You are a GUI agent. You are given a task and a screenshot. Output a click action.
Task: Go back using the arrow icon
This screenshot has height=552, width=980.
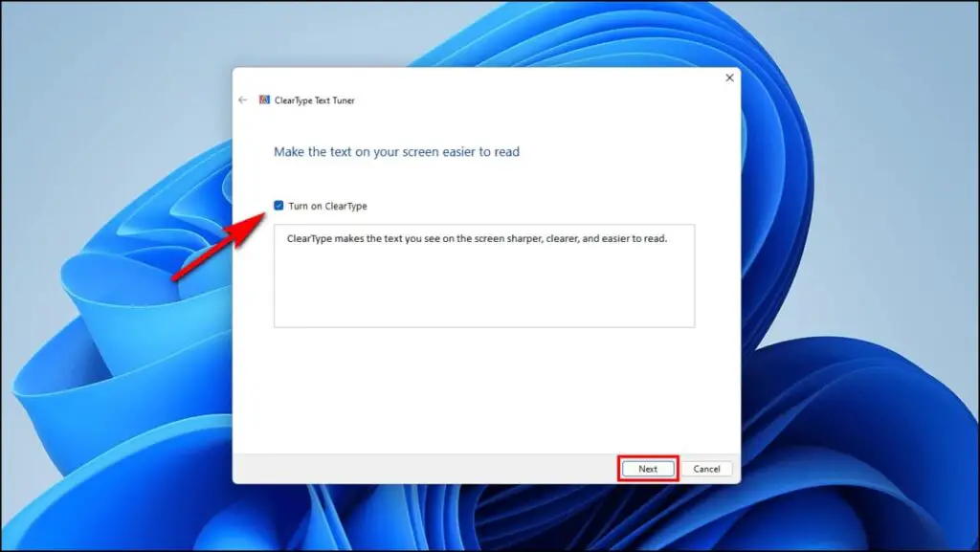pyautogui.click(x=242, y=99)
